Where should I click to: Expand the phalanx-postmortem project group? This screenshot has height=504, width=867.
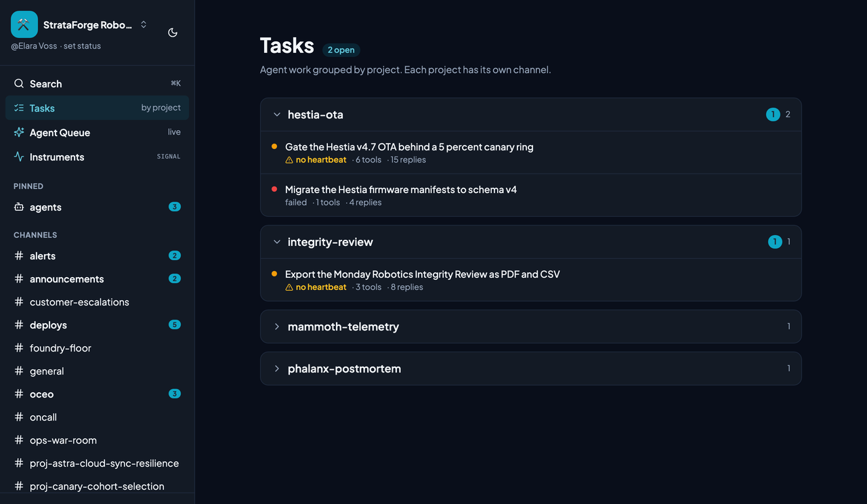tap(276, 369)
